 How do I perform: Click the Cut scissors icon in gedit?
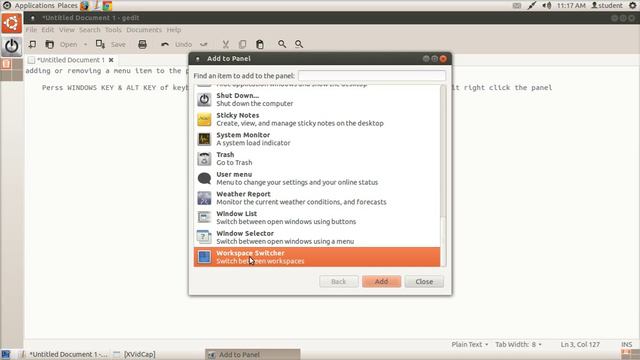click(225, 44)
